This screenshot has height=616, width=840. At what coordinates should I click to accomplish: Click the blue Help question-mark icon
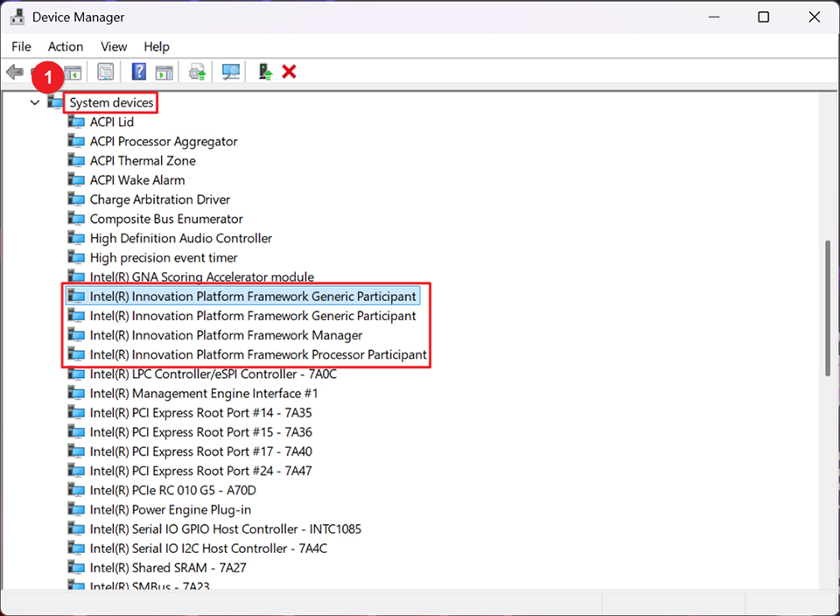(139, 71)
